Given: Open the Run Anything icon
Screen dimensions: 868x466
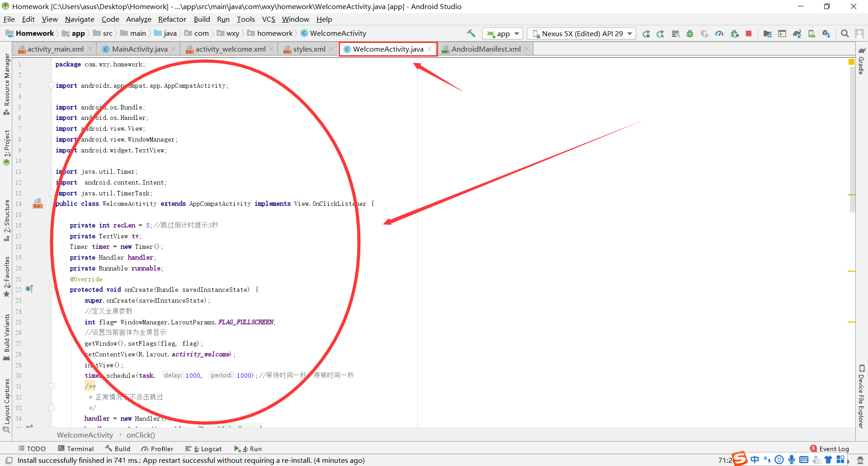Looking at the screenshot, I should point(782,33).
